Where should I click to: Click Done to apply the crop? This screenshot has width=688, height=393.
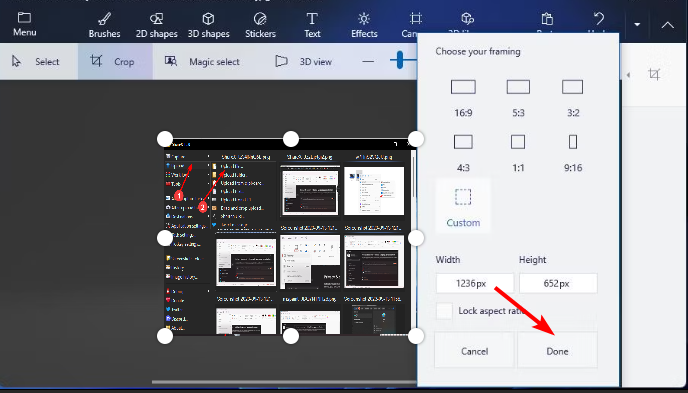click(x=557, y=350)
